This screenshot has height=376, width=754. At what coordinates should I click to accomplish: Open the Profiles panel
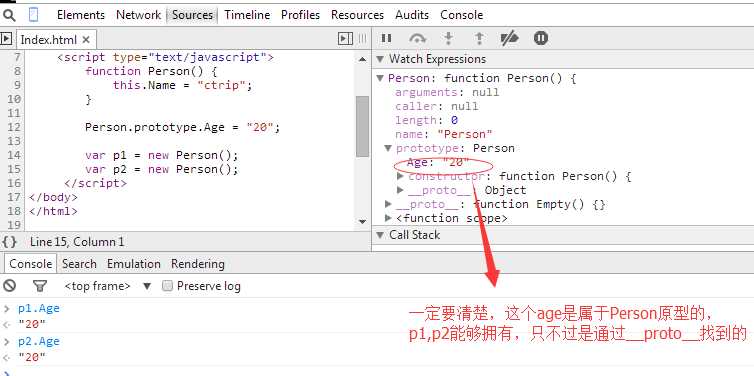tap(301, 15)
